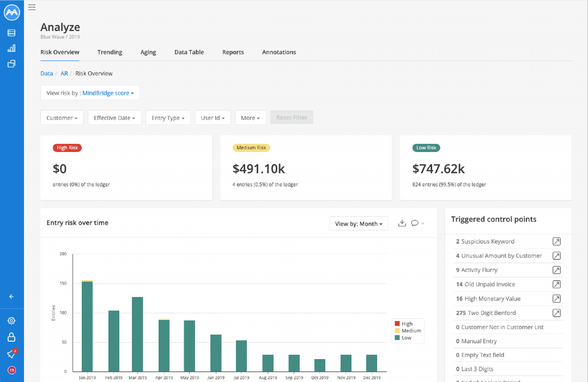588x382 pixels.
Task: Select the Customer Not in Customer List row
Action: click(x=508, y=327)
